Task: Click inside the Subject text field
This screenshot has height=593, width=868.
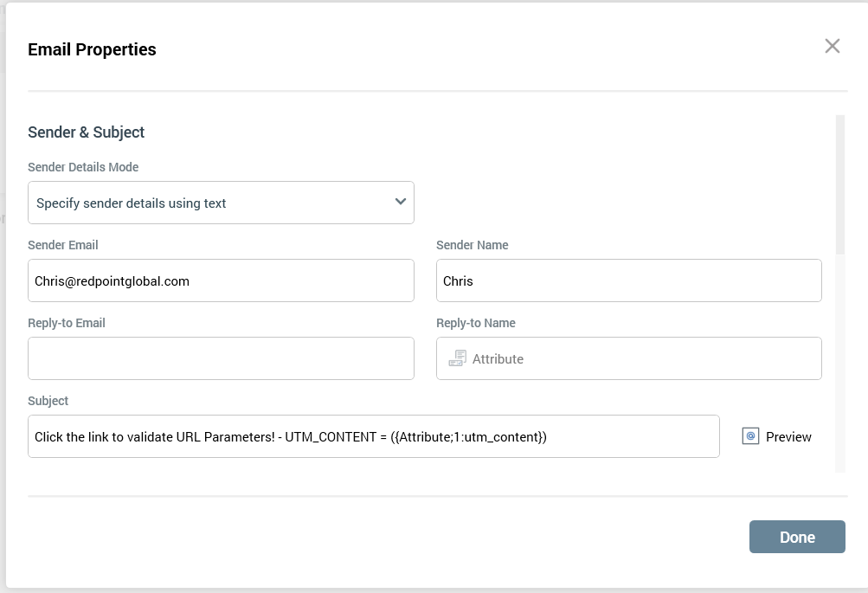Action: pyautogui.click(x=373, y=436)
